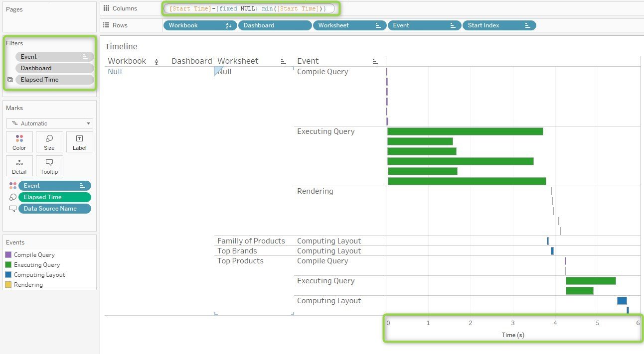This screenshot has width=644, height=354.
Task: Select the Data Source Name pill on Marks
Action: (x=55, y=209)
